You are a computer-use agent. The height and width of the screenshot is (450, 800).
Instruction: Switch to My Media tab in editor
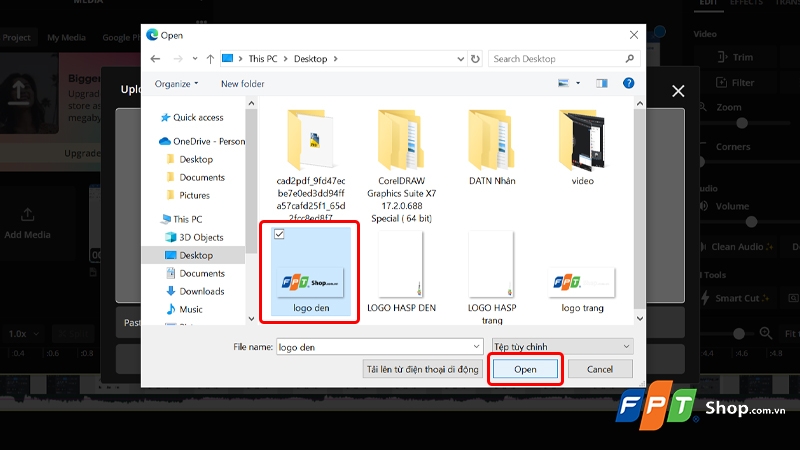[66, 37]
